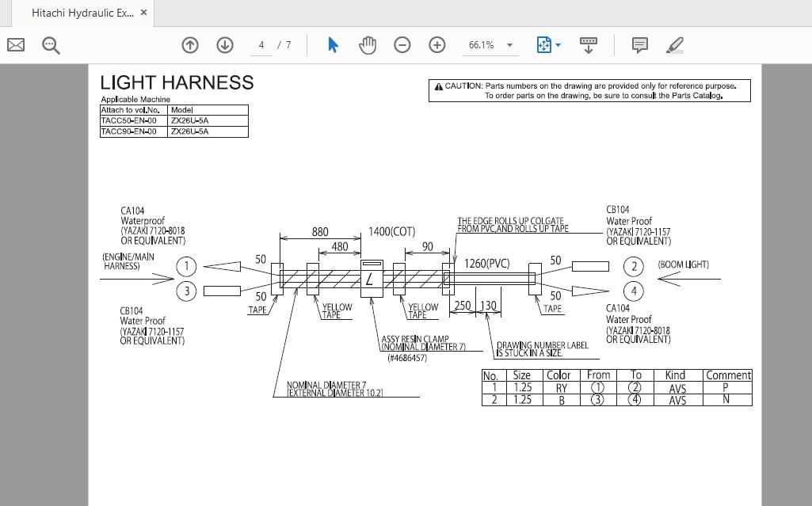The image size is (812, 506).
Task: Click the fit page tool icon
Action: tap(543, 45)
